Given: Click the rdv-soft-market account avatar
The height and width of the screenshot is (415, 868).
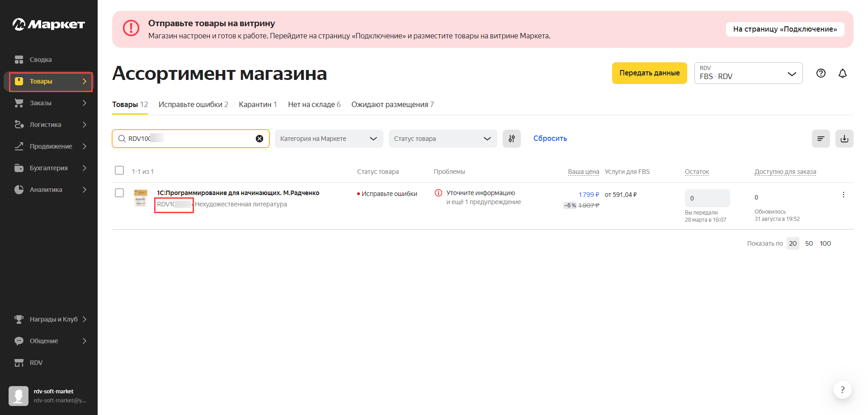Looking at the screenshot, I should [x=19, y=396].
